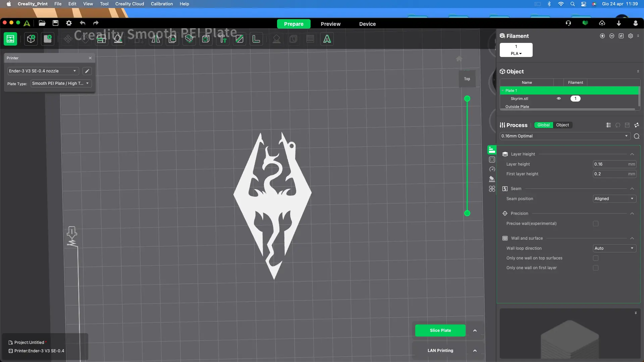Click the process compare presets list icon
The width and height of the screenshot is (644, 362).
[x=608, y=125]
